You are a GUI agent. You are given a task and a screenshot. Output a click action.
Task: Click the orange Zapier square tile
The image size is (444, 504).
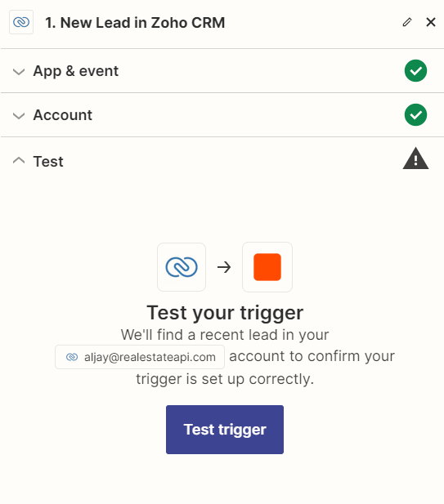click(267, 267)
